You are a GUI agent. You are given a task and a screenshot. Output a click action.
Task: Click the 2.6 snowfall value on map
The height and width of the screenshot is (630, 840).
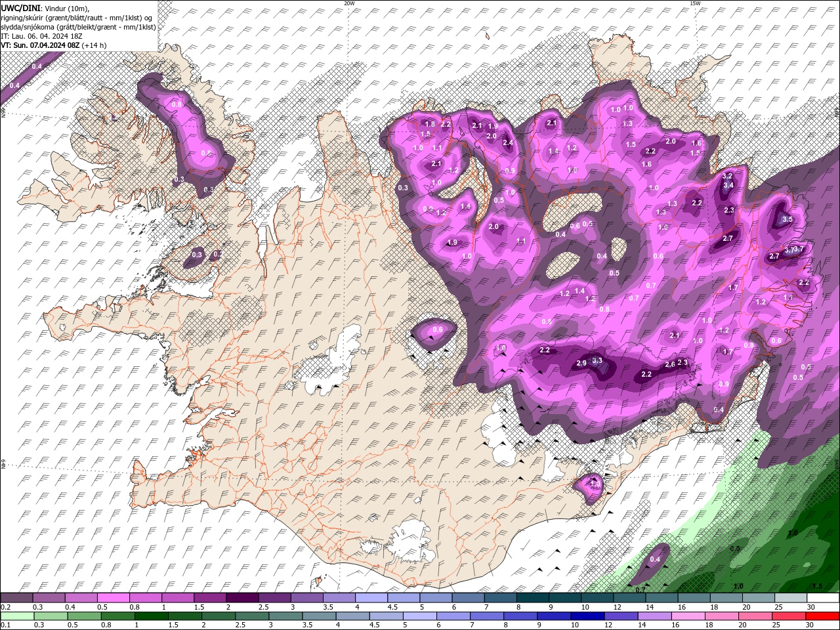click(670, 365)
